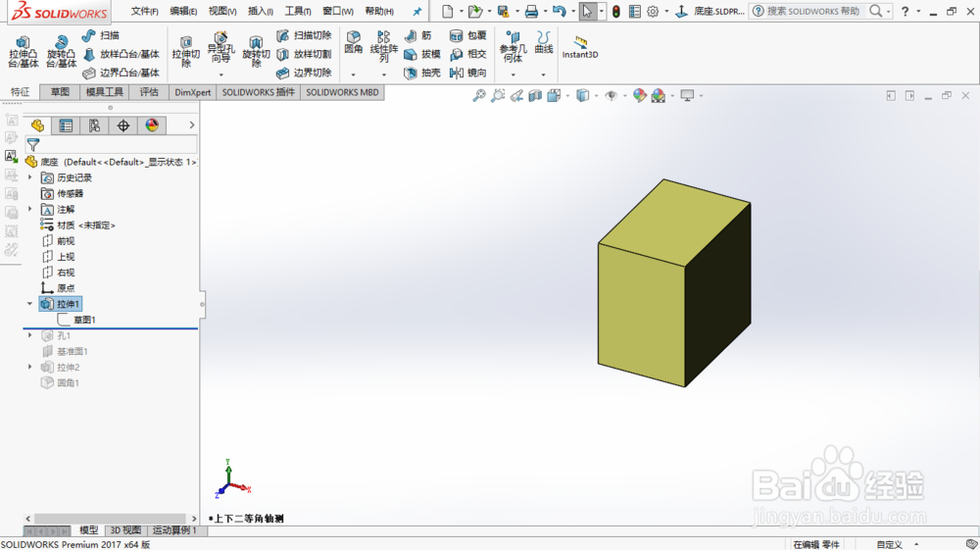
Task: Click the section view icon
Action: tap(535, 96)
